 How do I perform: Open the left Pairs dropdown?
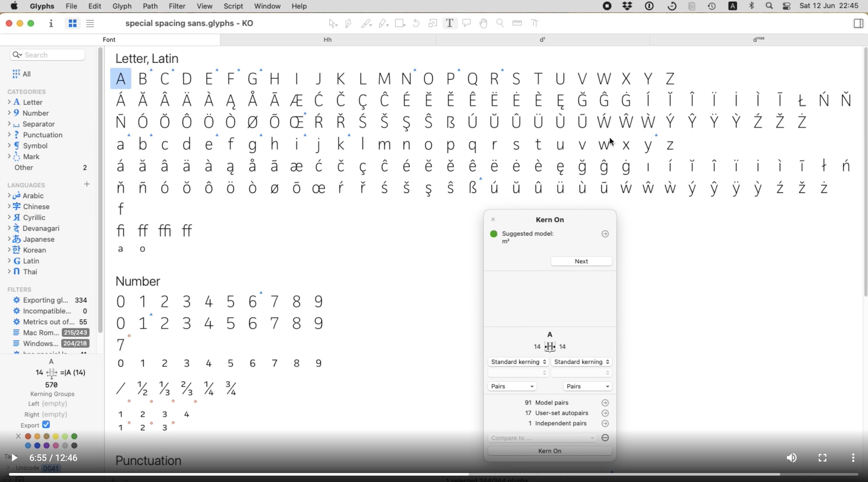(512, 386)
